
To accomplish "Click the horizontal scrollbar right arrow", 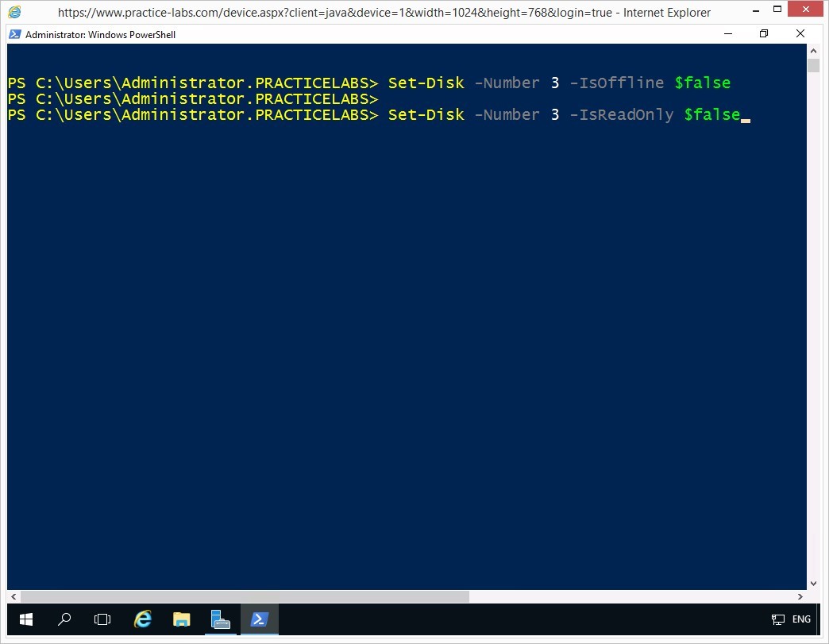I will click(800, 596).
